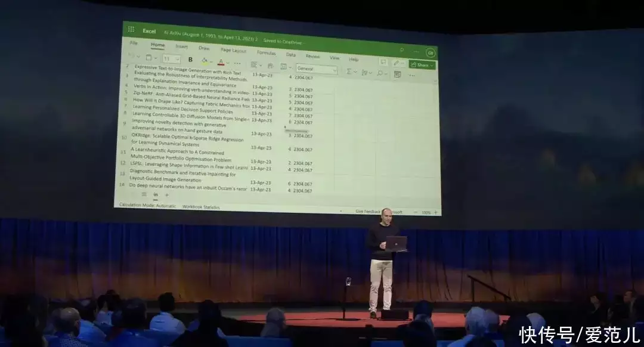Open the text alignment dropdown
The height and width of the screenshot is (347, 644).
[x=255, y=65]
